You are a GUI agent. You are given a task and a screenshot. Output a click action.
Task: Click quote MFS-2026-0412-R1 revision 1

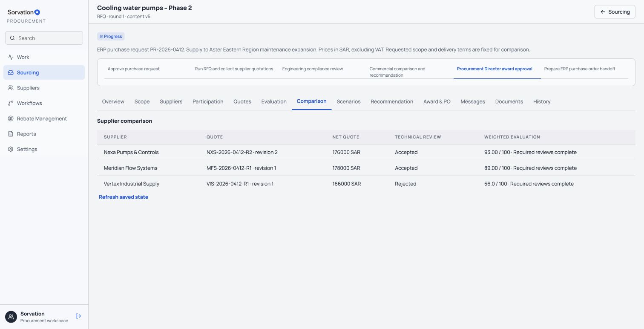(x=241, y=168)
